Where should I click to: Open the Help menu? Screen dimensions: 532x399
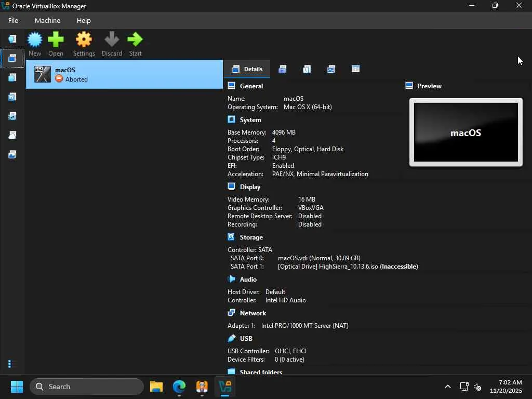[84, 20]
